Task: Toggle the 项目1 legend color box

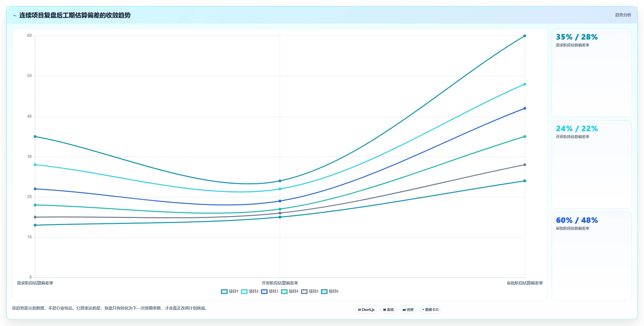Action: (224, 292)
